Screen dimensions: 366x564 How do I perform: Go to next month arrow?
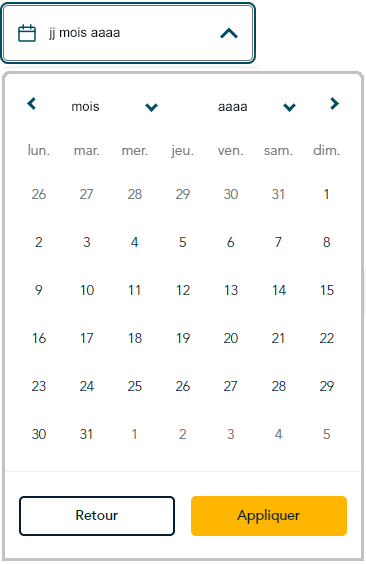334,104
